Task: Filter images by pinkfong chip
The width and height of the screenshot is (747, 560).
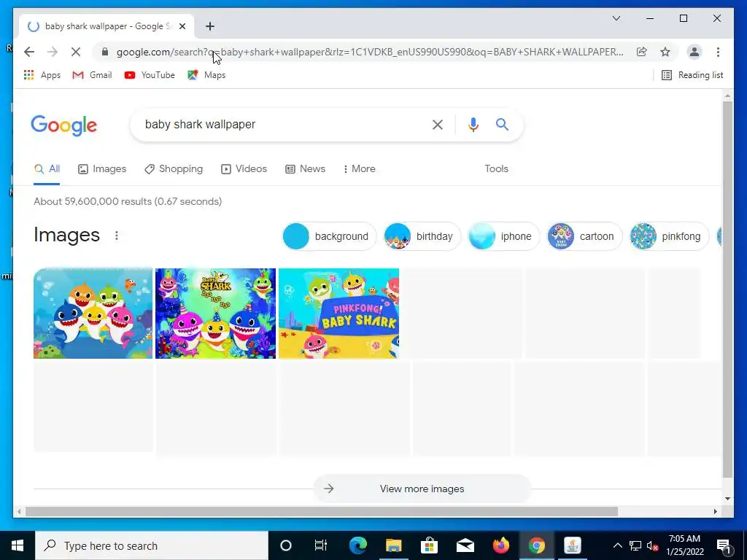Action: tap(669, 236)
